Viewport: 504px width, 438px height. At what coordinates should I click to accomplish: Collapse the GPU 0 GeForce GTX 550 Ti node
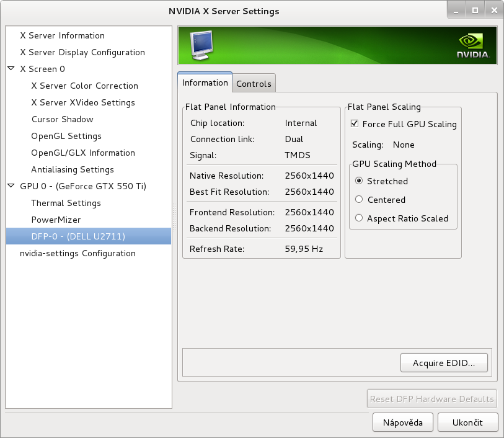(11, 185)
